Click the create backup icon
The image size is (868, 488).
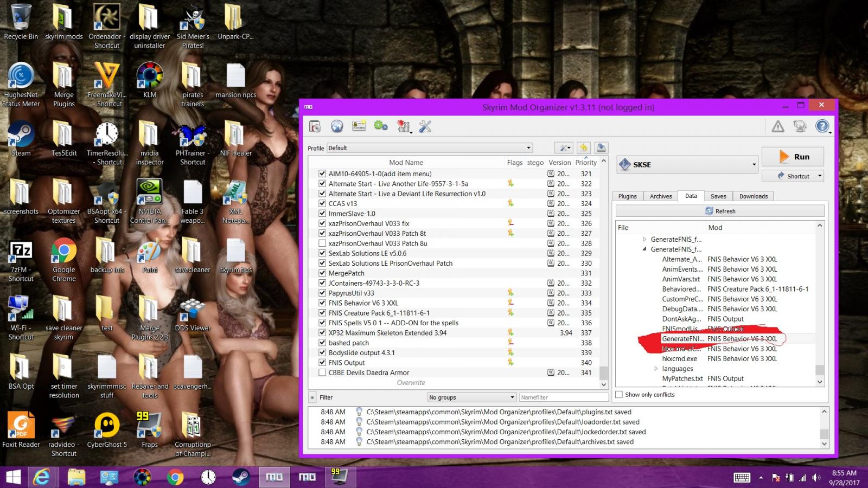(601, 148)
